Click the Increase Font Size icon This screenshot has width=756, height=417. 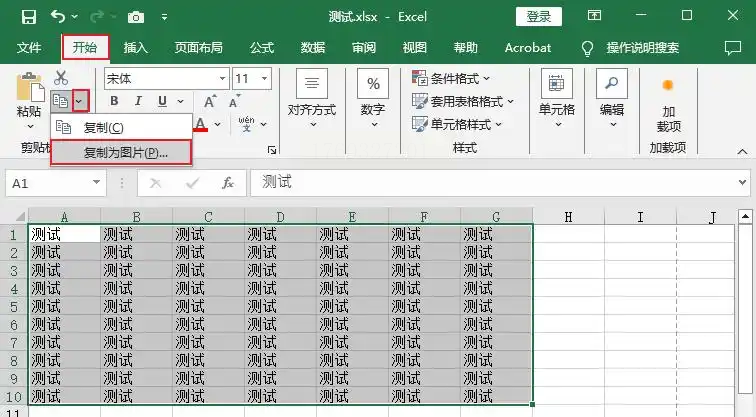point(209,101)
